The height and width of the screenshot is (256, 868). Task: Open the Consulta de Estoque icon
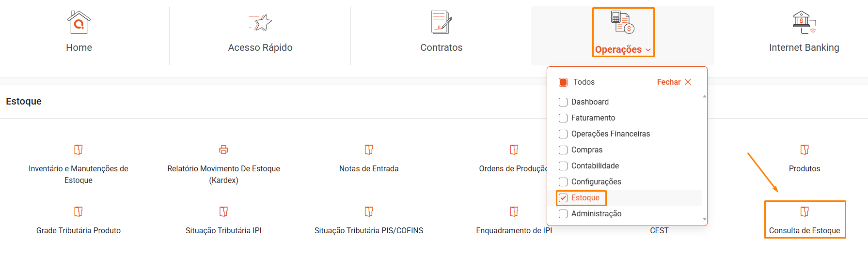805,211
